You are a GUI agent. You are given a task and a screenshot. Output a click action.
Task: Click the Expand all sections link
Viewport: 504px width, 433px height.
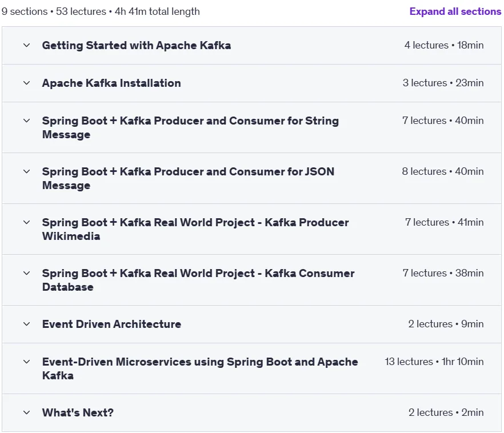[x=455, y=11]
